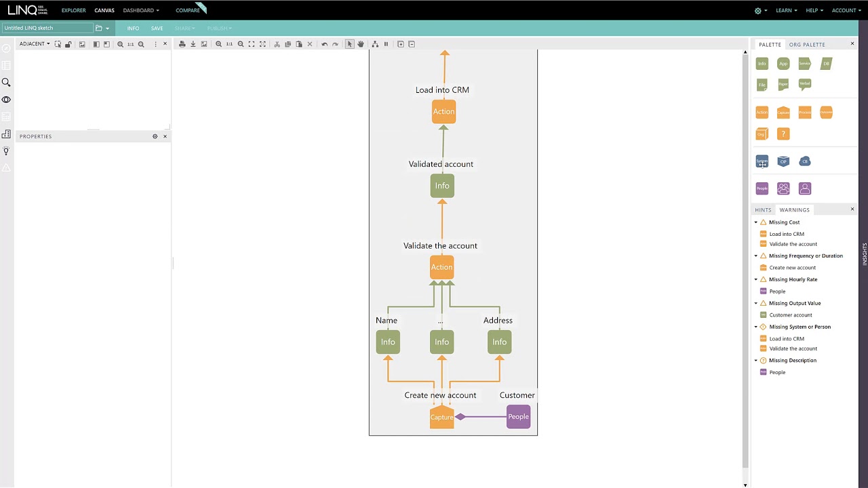Pick the DB shape in the palette
This screenshot has height=488, width=868.
click(826, 64)
